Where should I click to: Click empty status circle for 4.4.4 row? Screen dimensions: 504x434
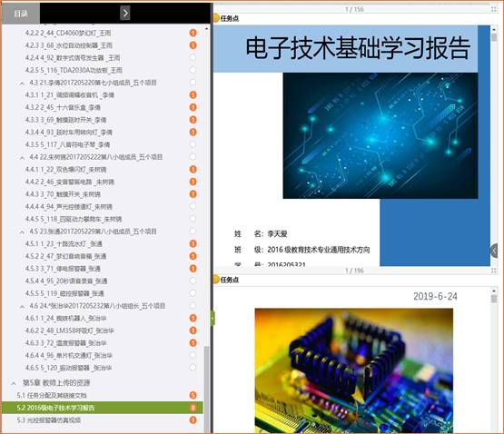point(193,206)
